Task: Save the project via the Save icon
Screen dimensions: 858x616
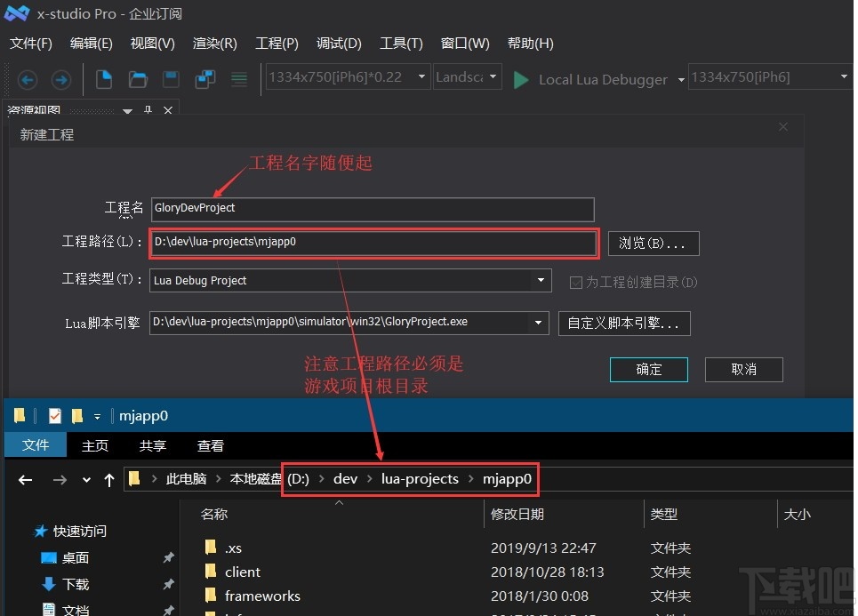Action: click(170, 79)
